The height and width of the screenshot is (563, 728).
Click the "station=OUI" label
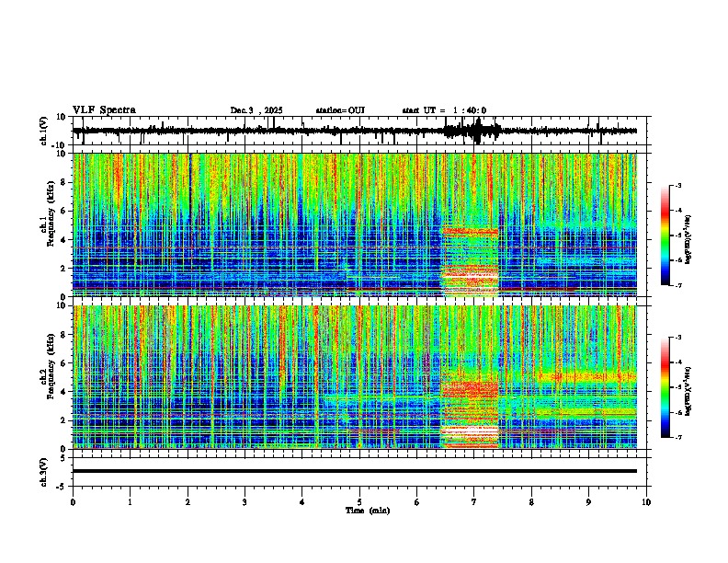[340, 110]
